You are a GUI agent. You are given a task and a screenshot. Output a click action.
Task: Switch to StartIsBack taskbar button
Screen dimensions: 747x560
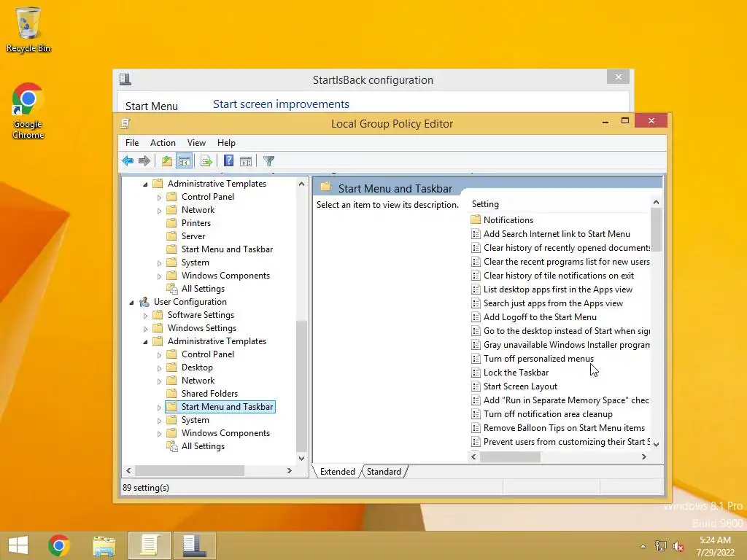click(x=194, y=545)
